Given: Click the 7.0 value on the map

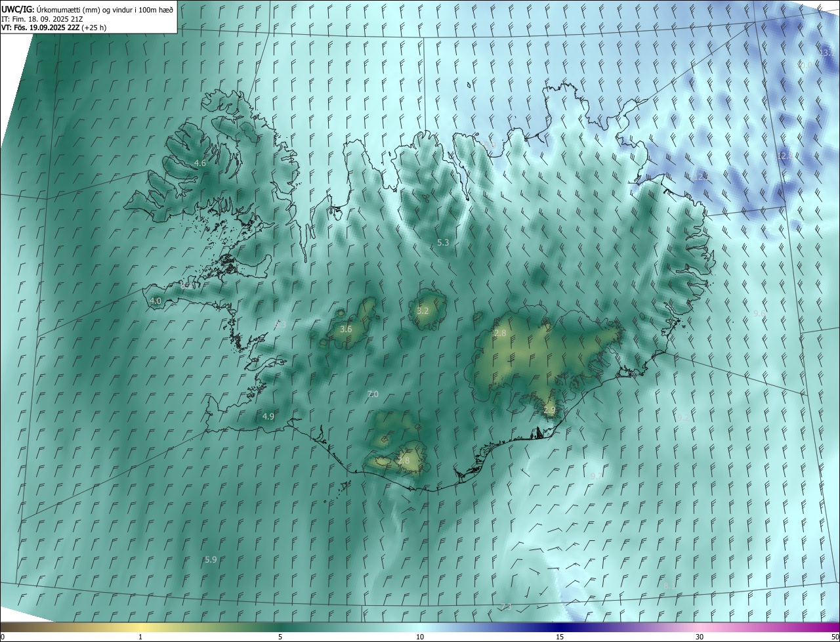Looking at the screenshot, I should coord(373,394).
